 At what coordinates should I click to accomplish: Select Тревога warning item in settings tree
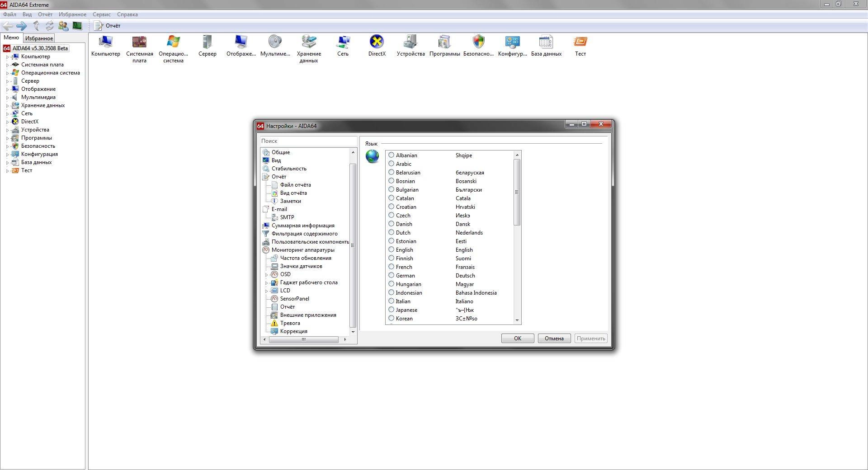tap(290, 323)
